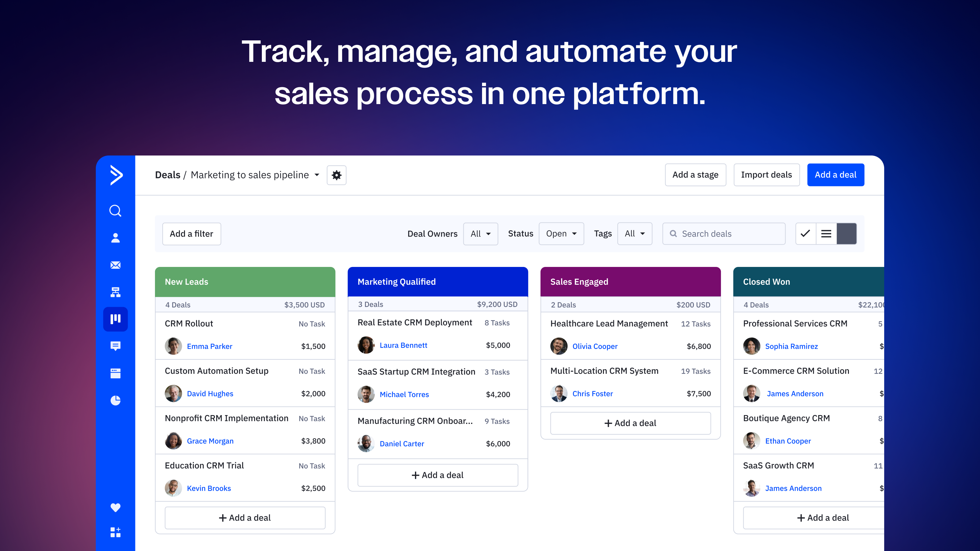Click the heart icon in sidebar
This screenshot has height=551, width=980.
[x=115, y=507]
